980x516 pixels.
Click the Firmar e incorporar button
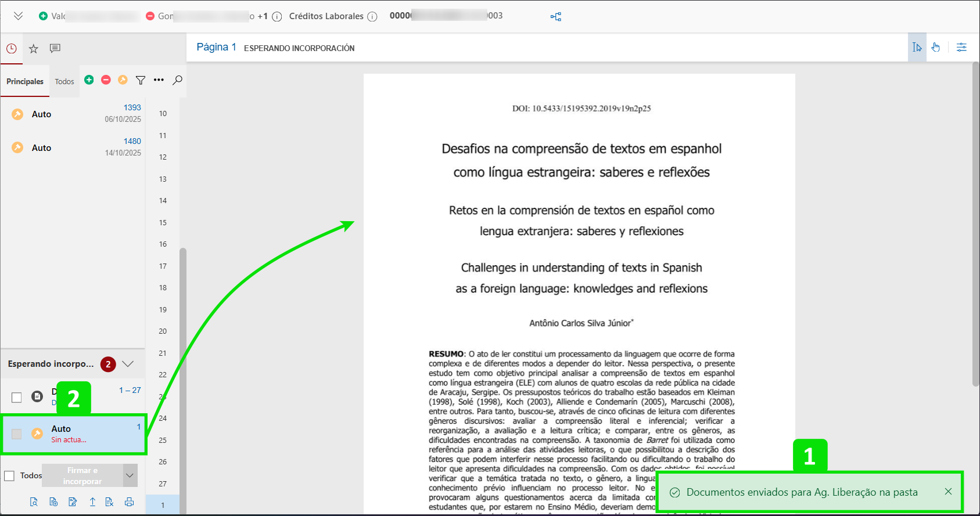pyautogui.click(x=82, y=475)
